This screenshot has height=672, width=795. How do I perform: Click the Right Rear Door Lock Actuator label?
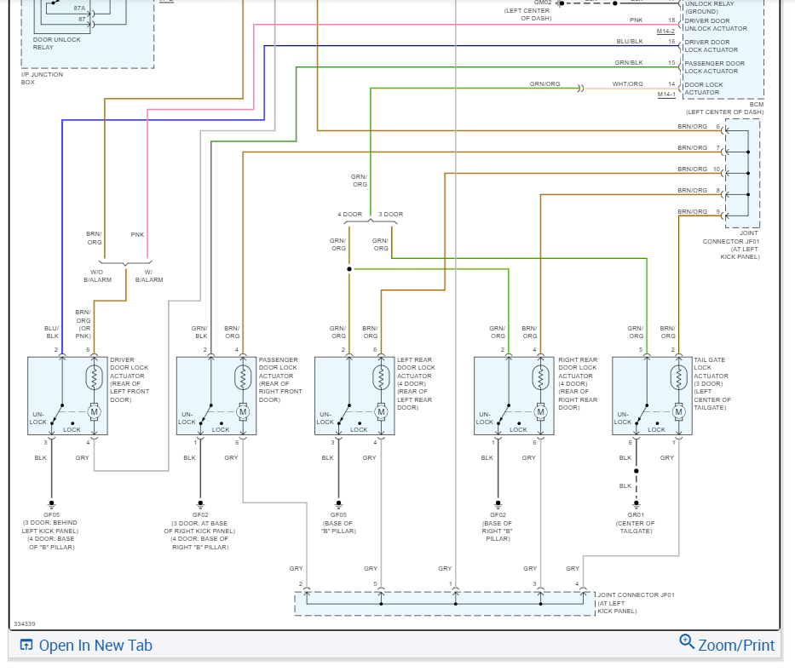pyautogui.click(x=578, y=383)
